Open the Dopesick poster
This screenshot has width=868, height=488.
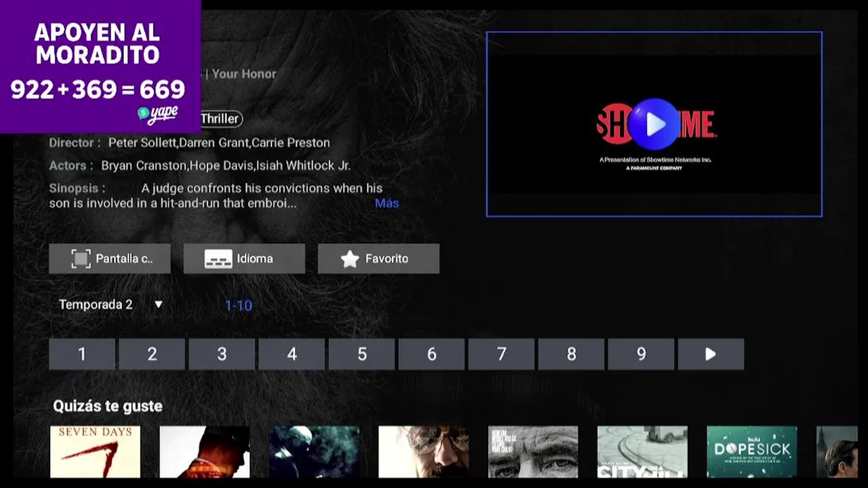(751, 451)
